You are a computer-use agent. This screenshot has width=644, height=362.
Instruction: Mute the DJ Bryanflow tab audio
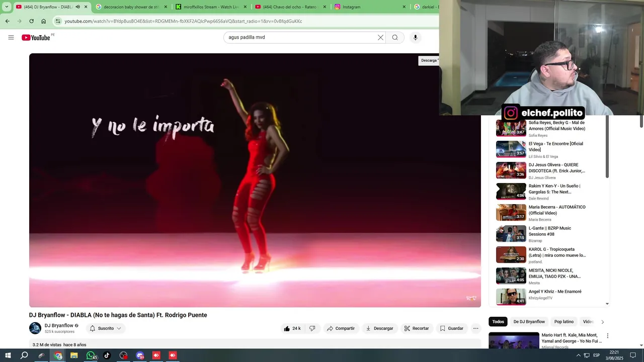coord(77,7)
